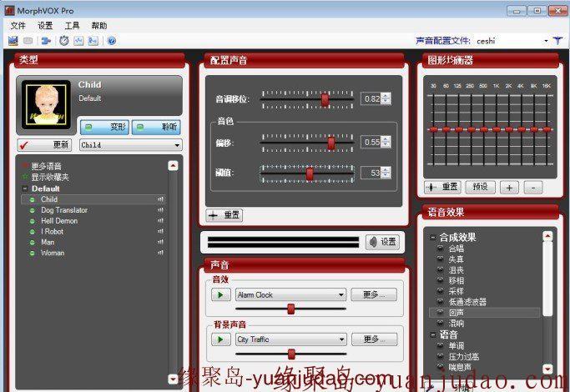
Task: Click the equalizer 重置 reset button
Action: pos(443,187)
